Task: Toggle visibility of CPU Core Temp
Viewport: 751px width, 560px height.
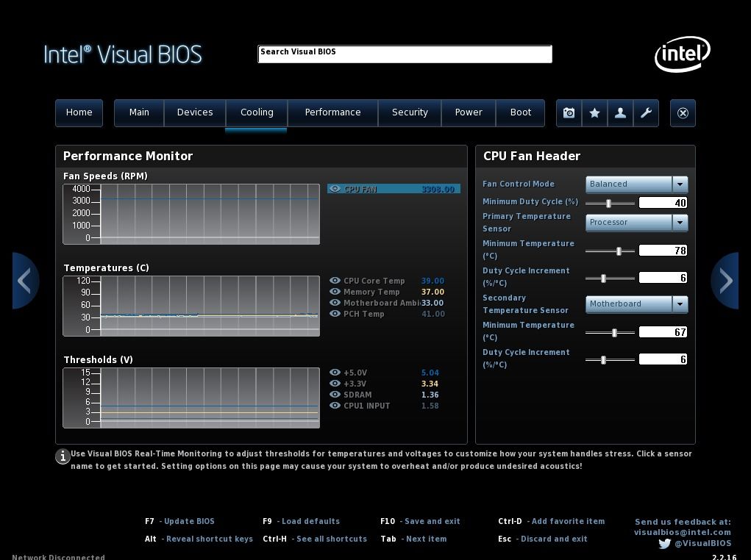Action: pos(335,281)
